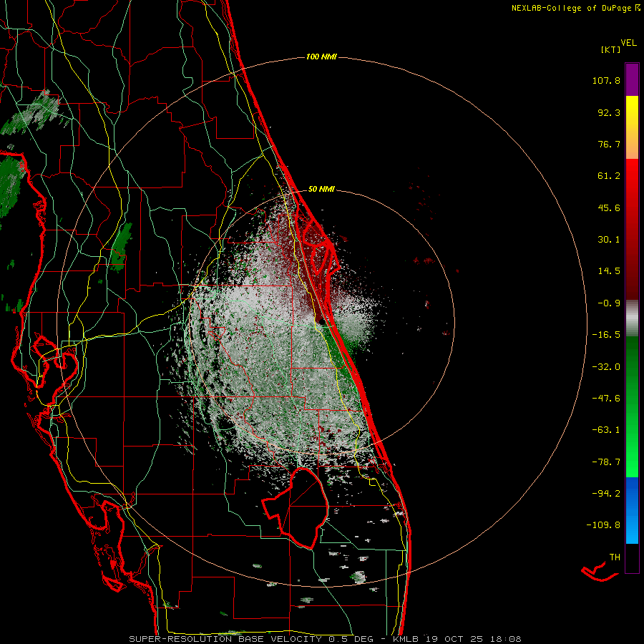Viewport: 644px width, 644px height.
Task: Select the 107.8 velocity scale value
Action: coord(606,80)
